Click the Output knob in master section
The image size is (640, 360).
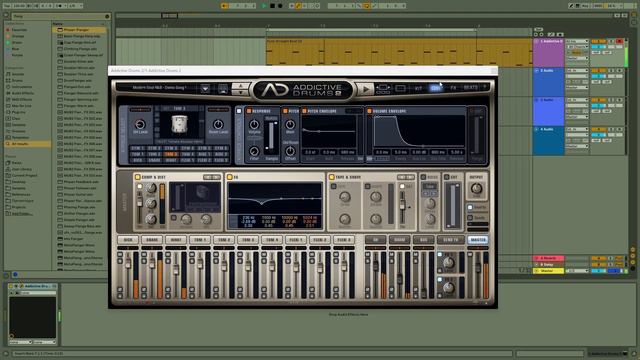(x=476, y=188)
